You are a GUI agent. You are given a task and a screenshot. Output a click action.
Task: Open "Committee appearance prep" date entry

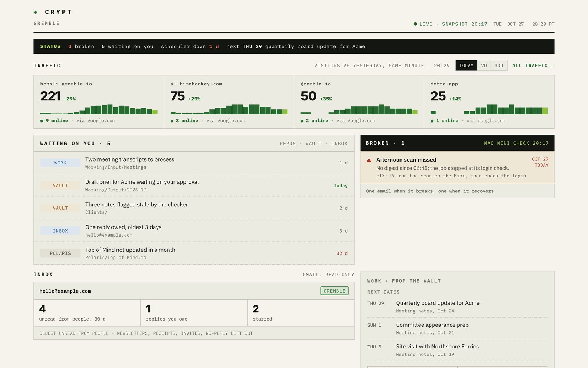point(432,325)
